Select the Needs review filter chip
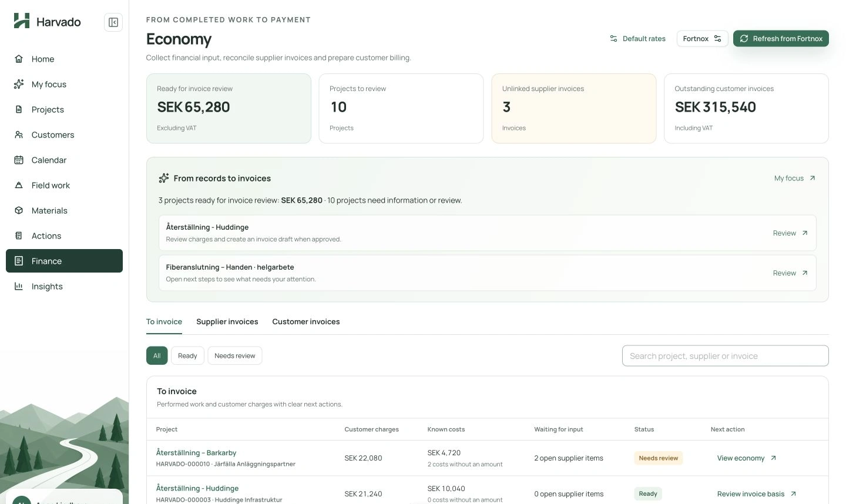This screenshot has height=504, width=846. pos(235,355)
